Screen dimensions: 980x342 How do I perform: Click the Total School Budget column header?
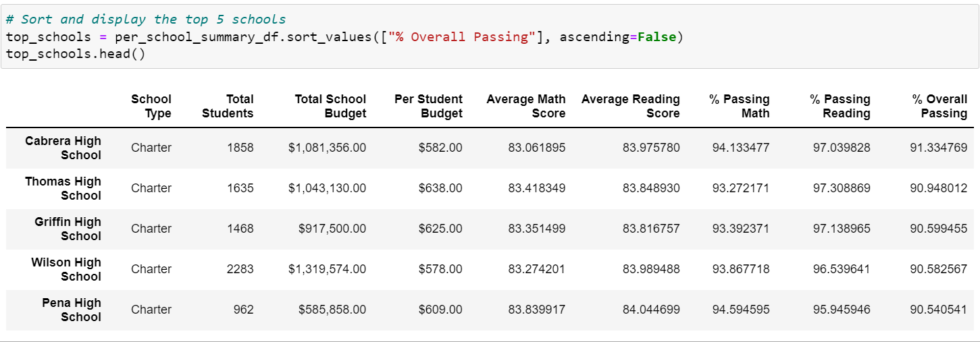330,107
